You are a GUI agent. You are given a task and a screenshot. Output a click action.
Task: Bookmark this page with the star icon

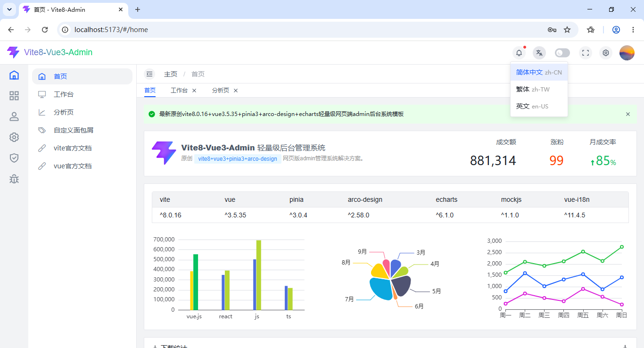(567, 30)
